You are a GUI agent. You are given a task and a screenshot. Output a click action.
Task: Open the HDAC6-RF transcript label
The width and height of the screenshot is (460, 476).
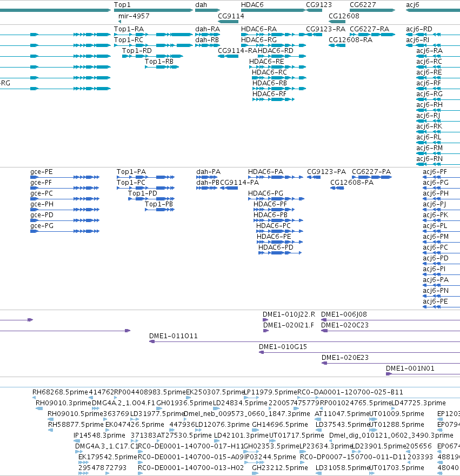point(269,94)
